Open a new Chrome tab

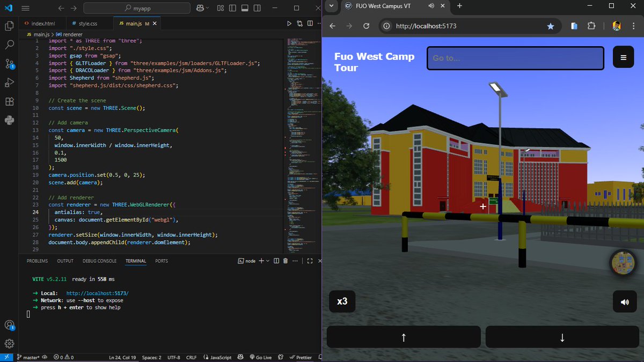pos(459,6)
